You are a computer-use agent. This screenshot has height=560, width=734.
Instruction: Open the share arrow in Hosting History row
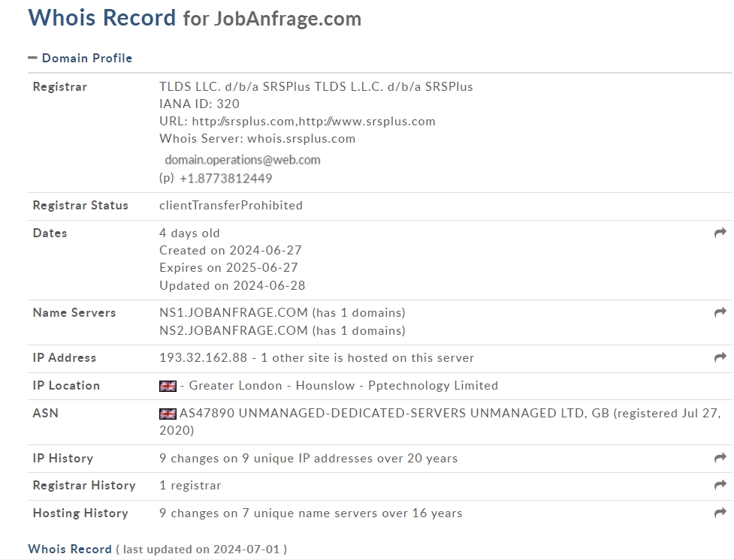[720, 513]
